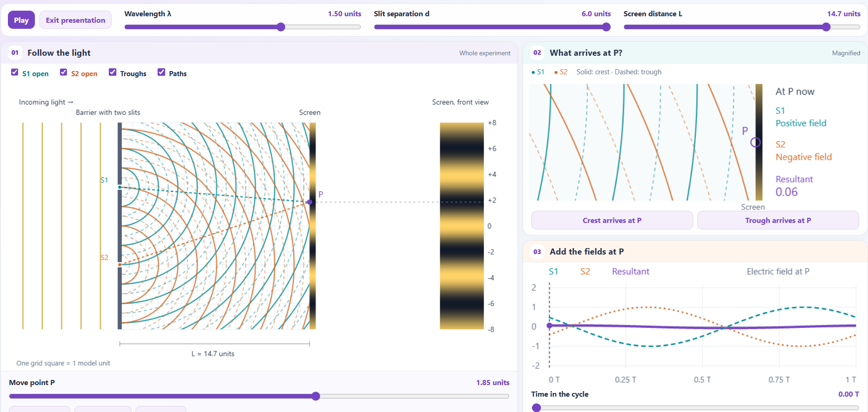868x412 pixels.
Task: Click the S2 legend label in field graph
Action: (x=585, y=272)
